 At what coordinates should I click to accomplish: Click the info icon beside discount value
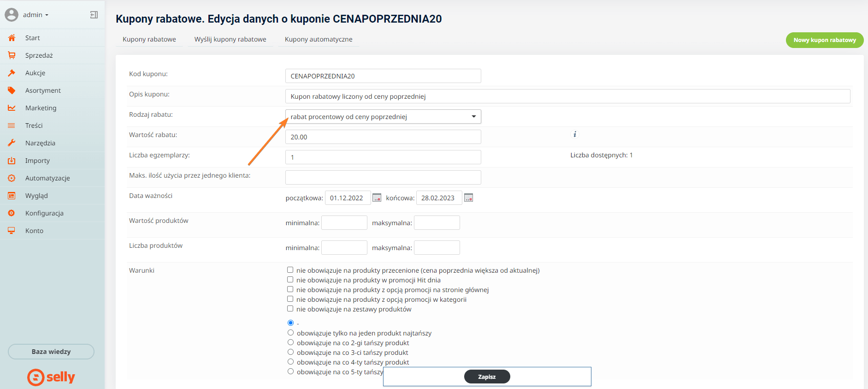point(574,134)
